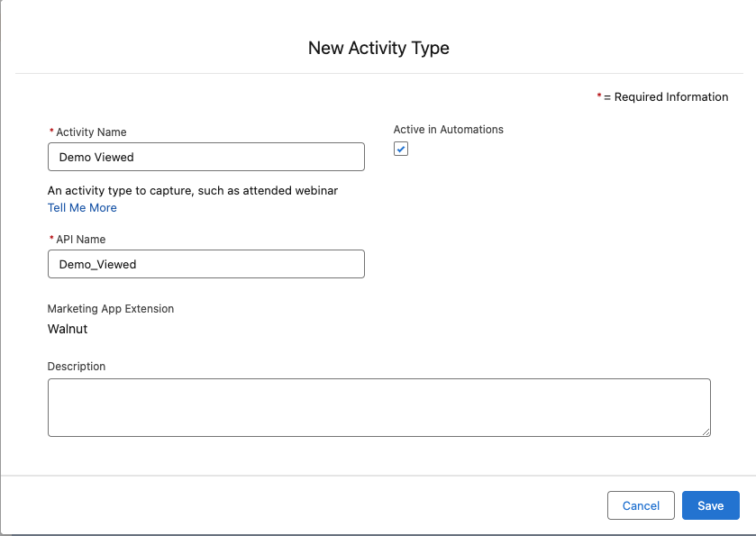The width and height of the screenshot is (756, 536).
Task: Click the 'Marketing App Extension' label
Action: (x=111, y=308)
